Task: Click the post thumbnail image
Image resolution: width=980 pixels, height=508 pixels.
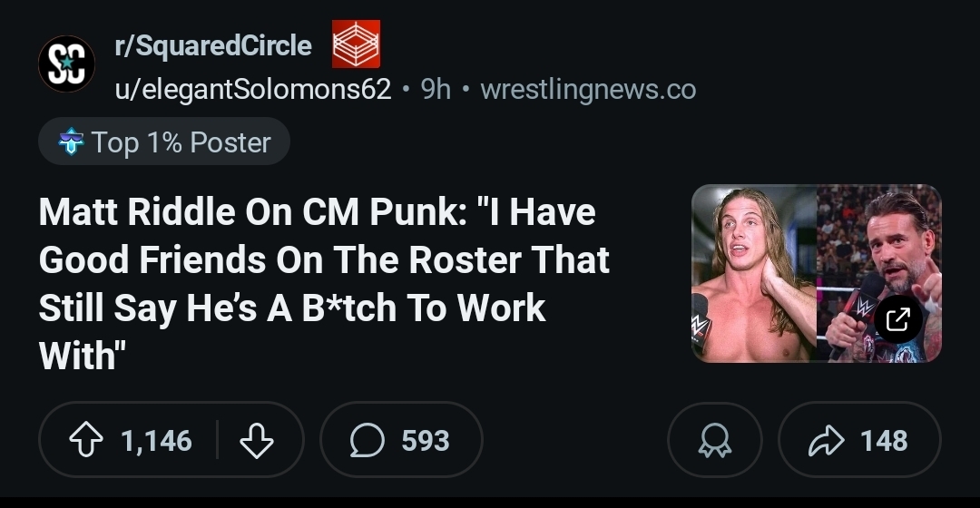Action: pos(816,273)
